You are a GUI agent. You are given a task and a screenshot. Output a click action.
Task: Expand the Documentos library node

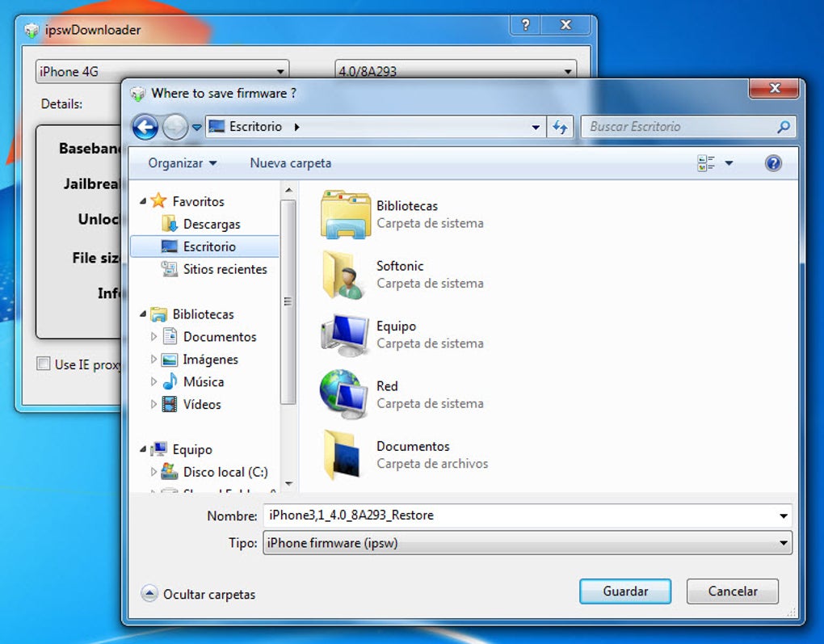tap(153, 336)
